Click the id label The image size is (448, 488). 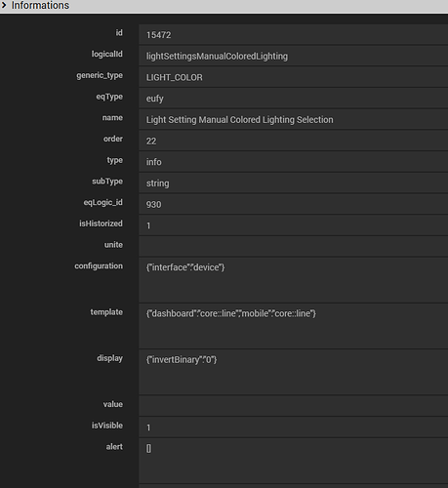click(x=119, y=33)
